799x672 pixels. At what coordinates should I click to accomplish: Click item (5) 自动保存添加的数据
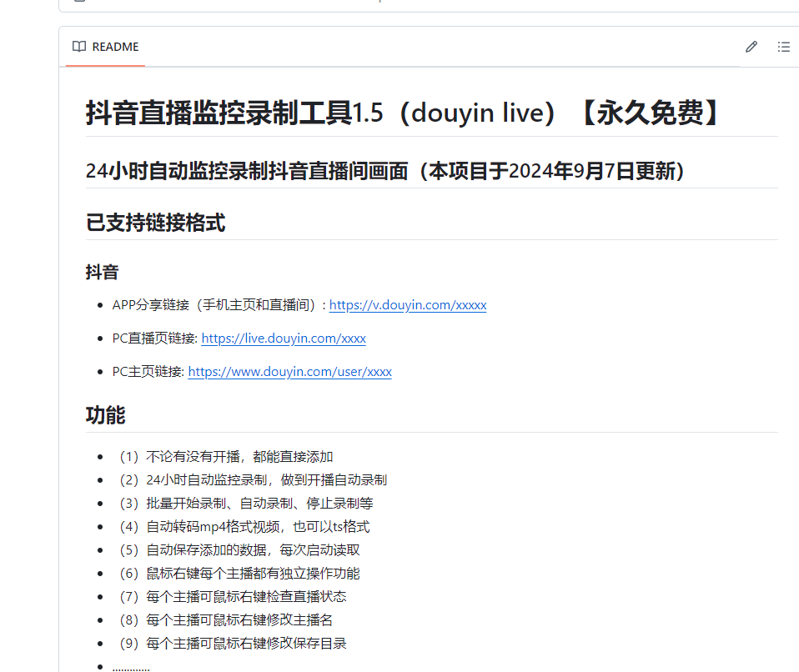pos(193,549)
